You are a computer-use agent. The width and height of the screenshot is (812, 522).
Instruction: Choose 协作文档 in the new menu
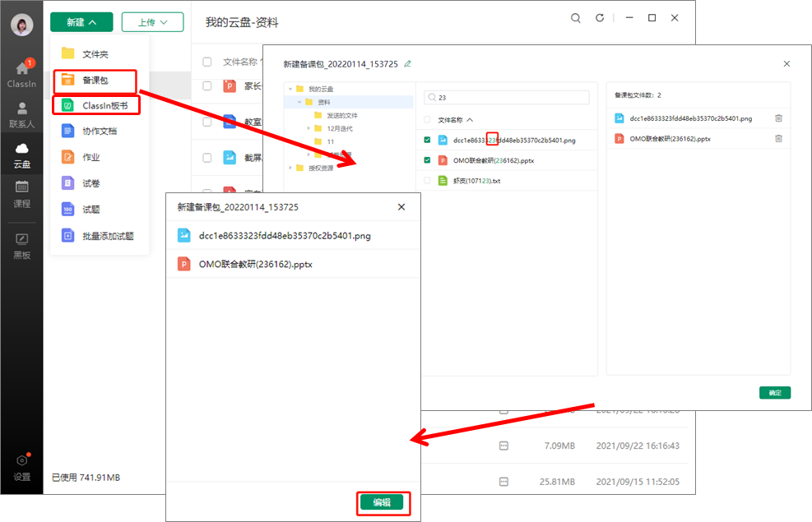tap(100, 131)
